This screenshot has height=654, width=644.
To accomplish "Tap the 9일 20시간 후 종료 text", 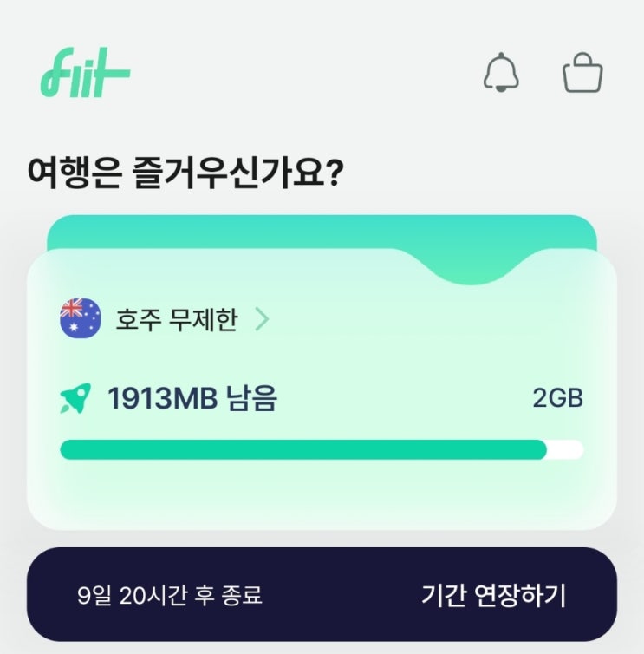I will pos(170,595).
